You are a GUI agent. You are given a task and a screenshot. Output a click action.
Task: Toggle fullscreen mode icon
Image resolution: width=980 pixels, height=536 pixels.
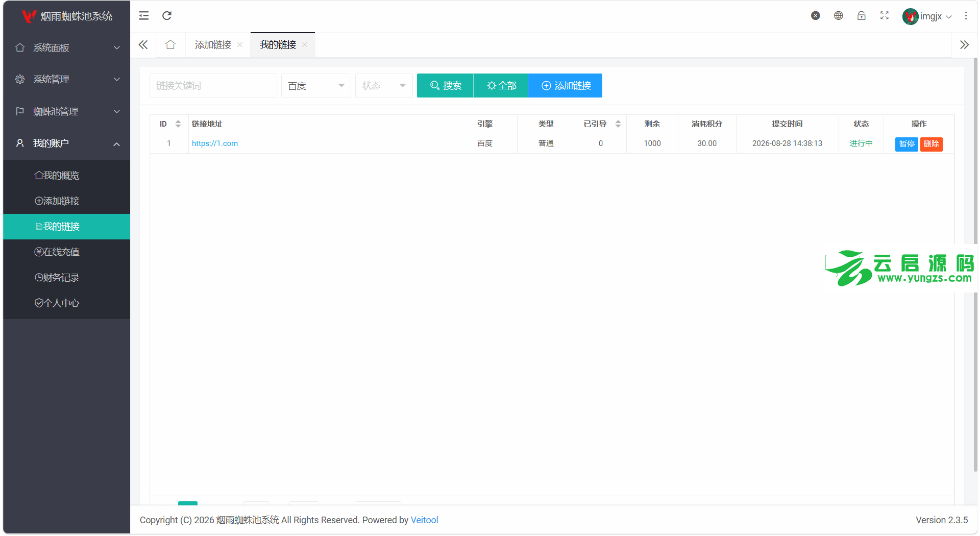pyautogui.click(x=885, y=16)
